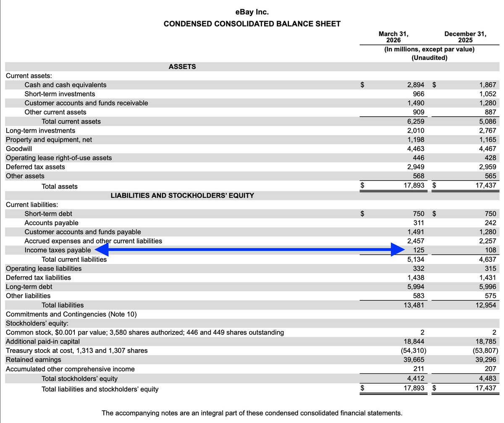Click the '(Unaudited)' note
504x423 pixels.
click(429, 58)
